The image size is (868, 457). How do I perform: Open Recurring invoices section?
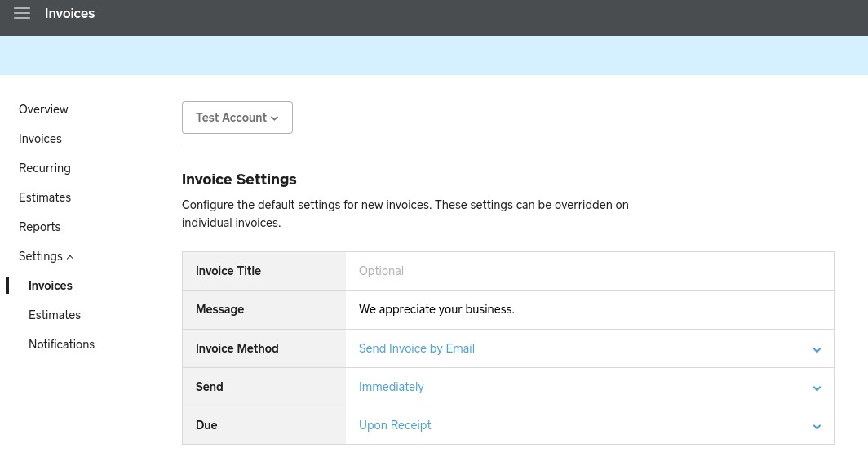[44, 168]
